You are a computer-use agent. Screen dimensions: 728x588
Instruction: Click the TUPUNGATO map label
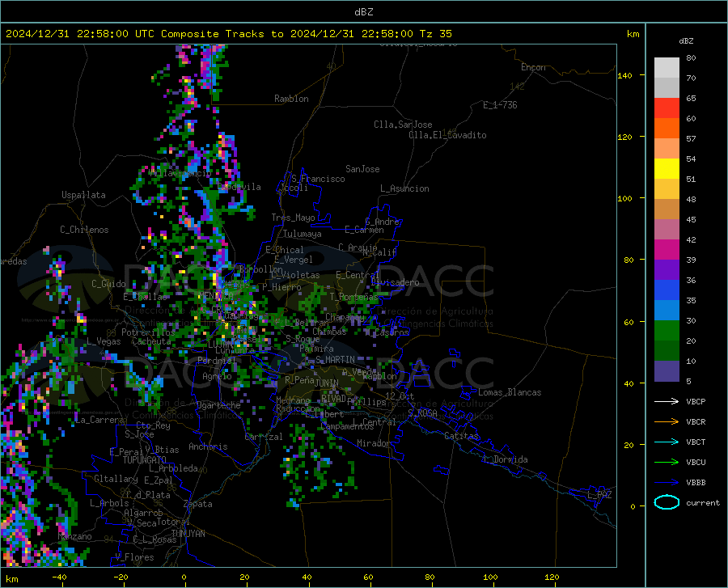click(x=144, y=460)
